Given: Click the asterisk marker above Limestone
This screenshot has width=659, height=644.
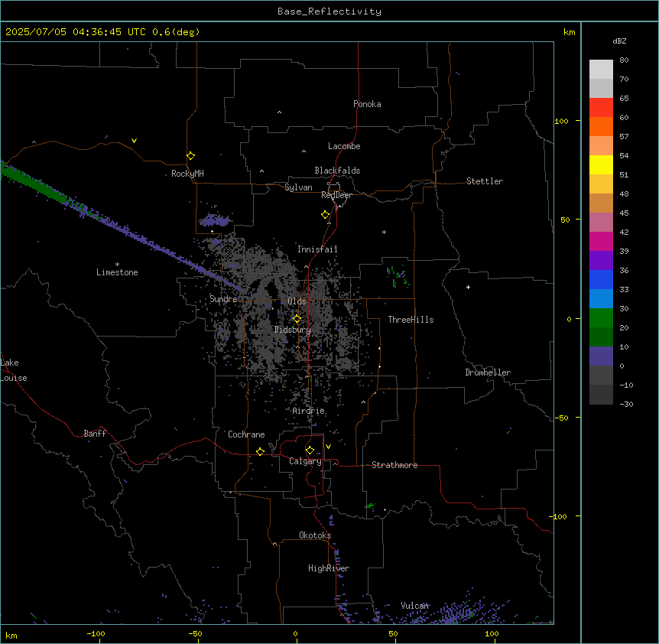Looking at the screenshot, I should coord(117,265).
